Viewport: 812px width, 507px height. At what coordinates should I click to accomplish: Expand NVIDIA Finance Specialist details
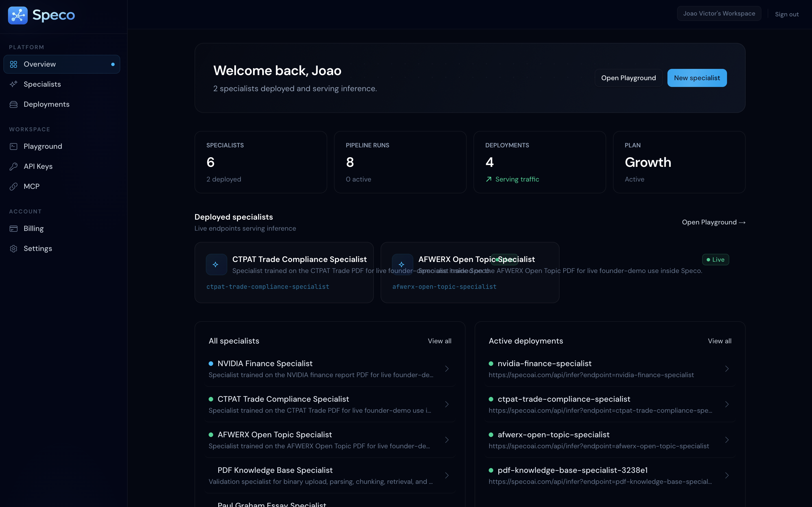click(447, 368)
